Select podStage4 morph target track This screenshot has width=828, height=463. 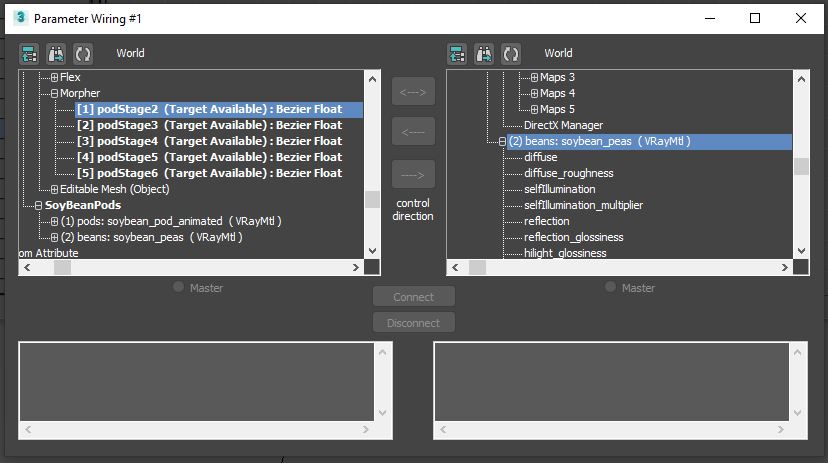208,141
